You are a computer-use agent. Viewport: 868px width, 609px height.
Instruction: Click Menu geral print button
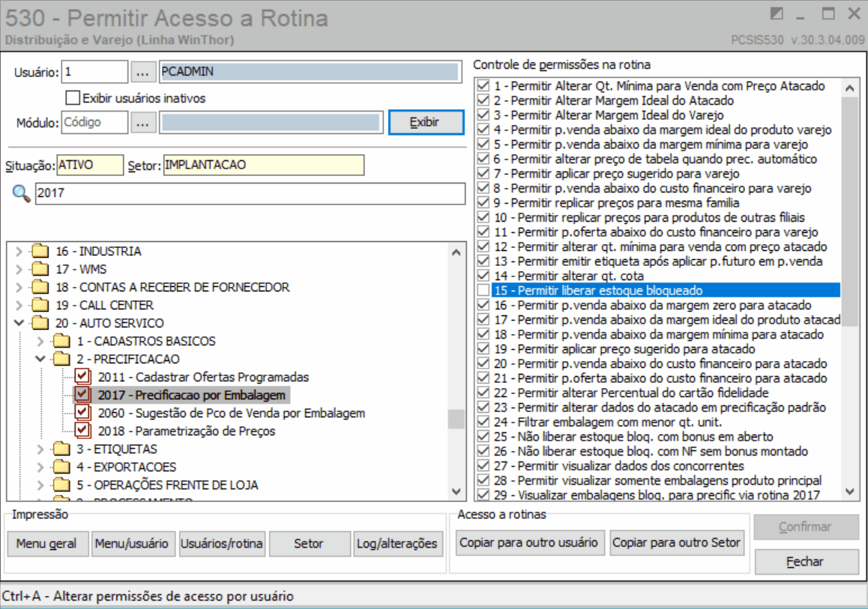[x=48, y=544]
